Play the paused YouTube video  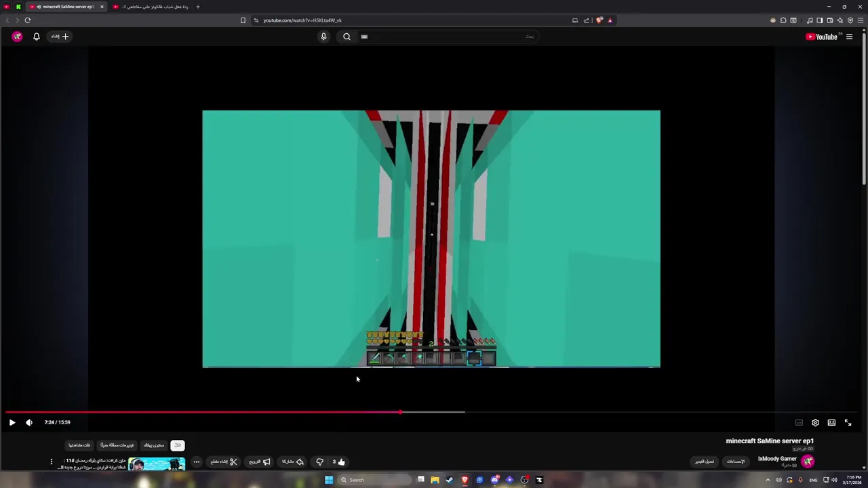tap(12, 422)
